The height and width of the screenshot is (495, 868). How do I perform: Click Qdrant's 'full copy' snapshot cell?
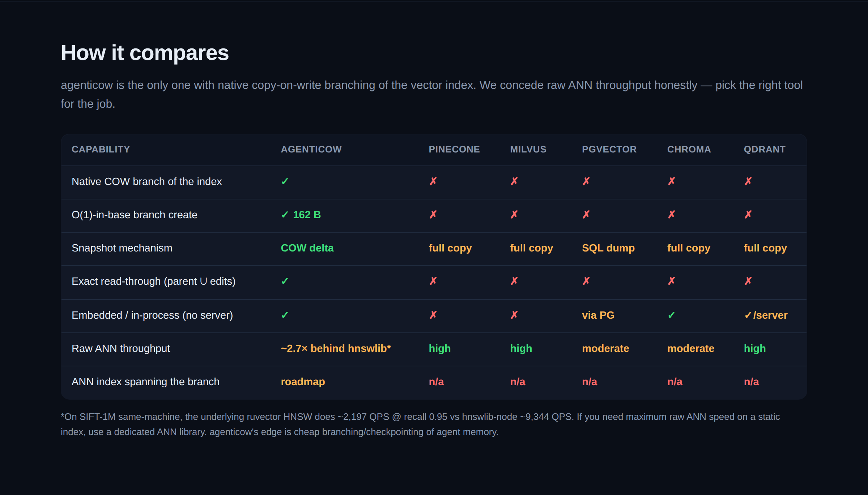pos(765,248)
